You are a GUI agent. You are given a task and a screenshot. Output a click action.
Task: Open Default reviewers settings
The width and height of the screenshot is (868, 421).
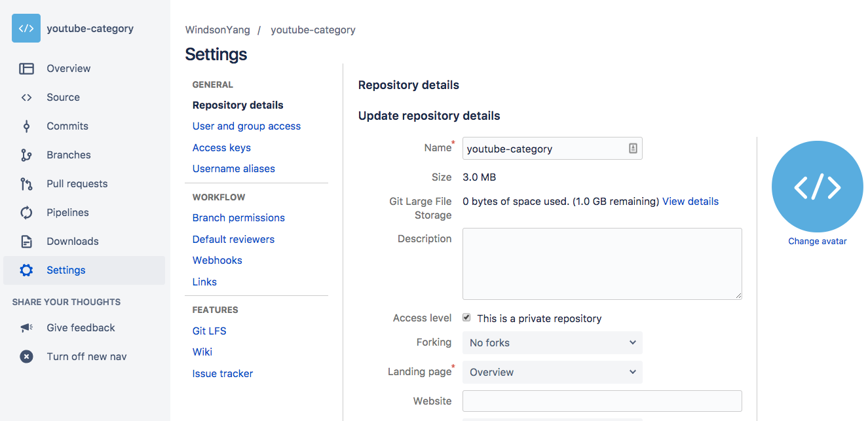pos(233,240)
